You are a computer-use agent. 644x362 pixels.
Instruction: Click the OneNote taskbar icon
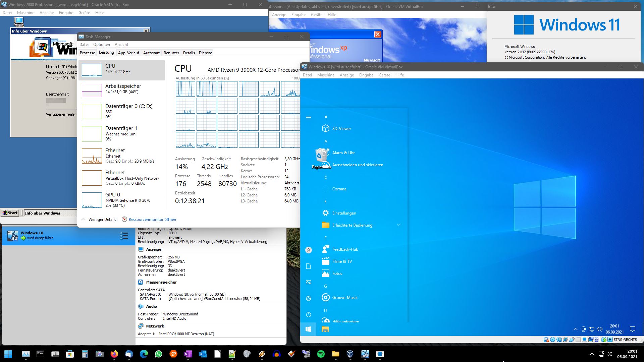(188, 354)
